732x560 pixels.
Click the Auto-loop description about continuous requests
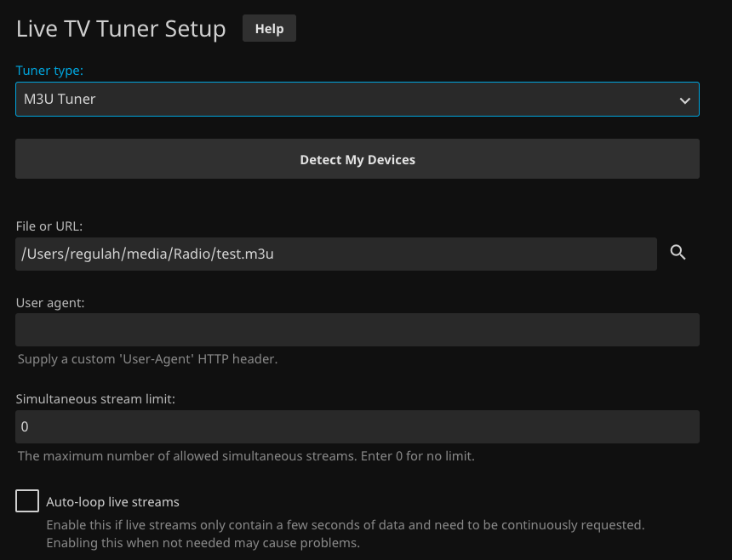click(x=345, y=524)
